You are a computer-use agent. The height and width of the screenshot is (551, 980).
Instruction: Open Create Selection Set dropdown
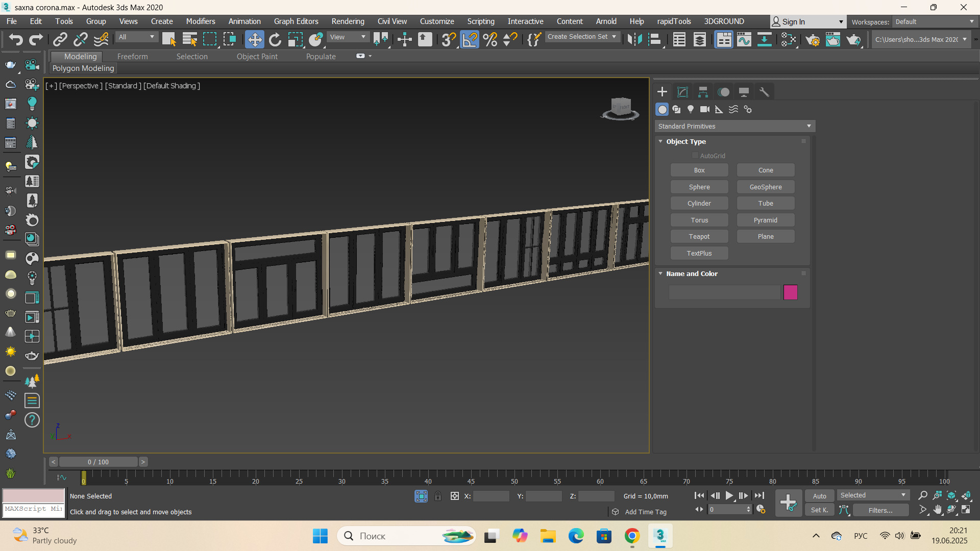582,37
